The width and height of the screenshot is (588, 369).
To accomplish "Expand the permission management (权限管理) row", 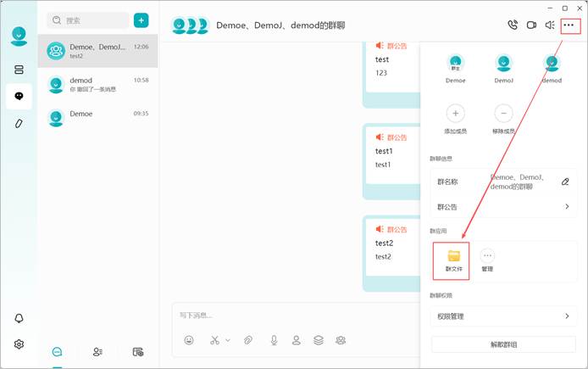I will [x=503, y=316].
